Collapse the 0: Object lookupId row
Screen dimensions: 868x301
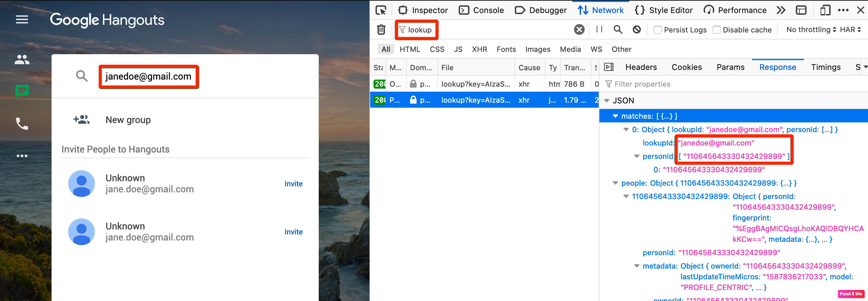tap(626, 129)
